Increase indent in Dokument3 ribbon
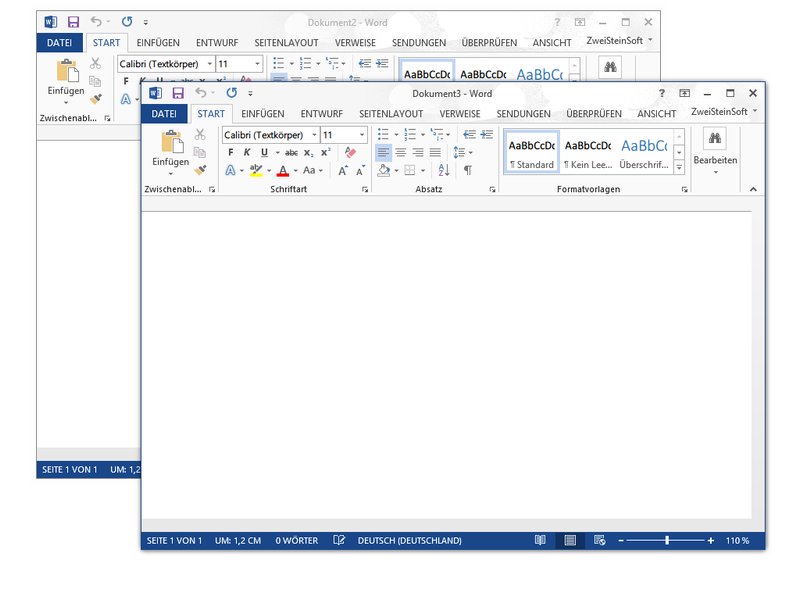The width and height of the screenshot is (800, 600). pyautogui.click(x=487, y=134)
